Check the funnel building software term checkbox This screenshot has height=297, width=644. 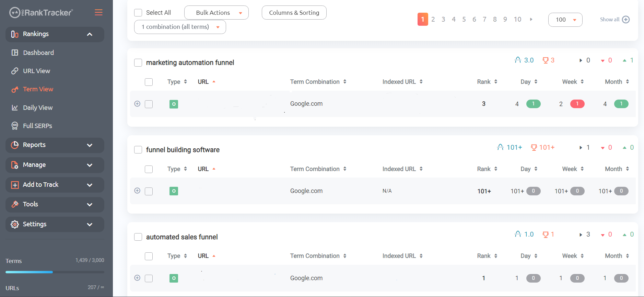tap(138, 150)
